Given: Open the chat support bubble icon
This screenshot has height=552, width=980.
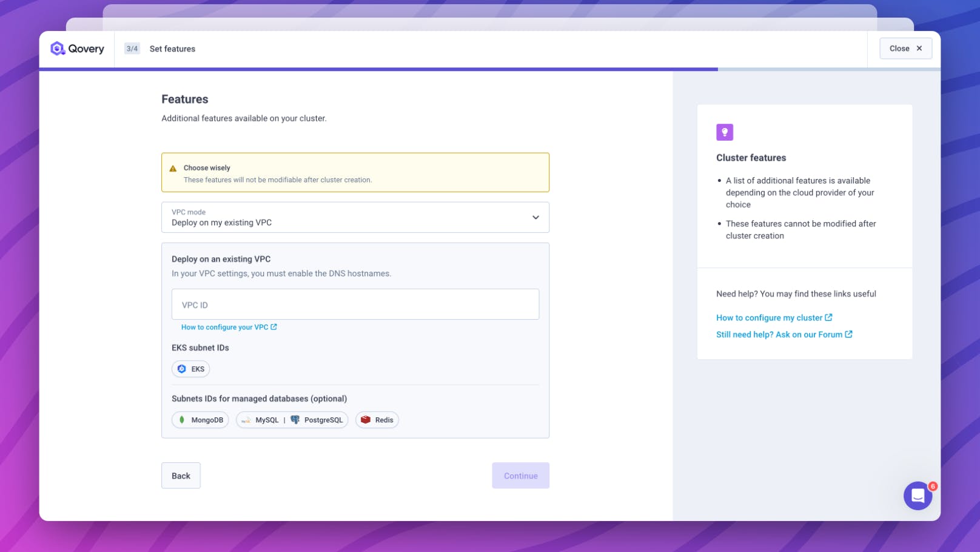Looking at the screenshot, I should pos(918,496).
